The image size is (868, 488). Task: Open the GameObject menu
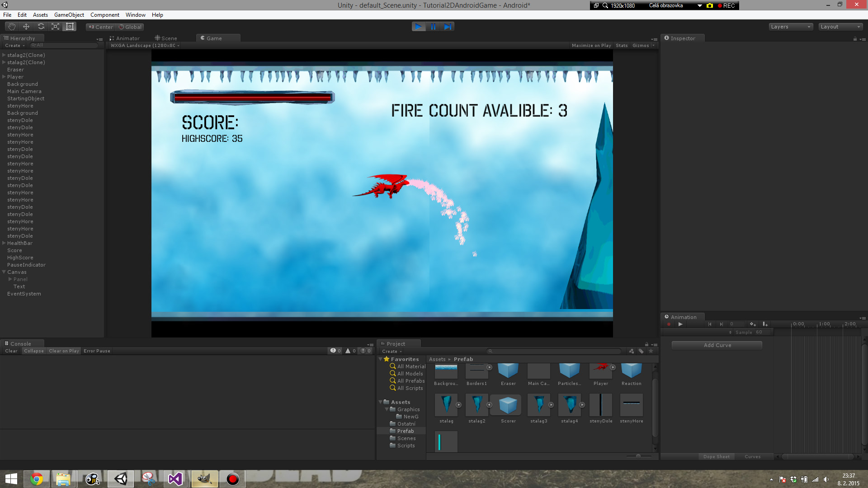tap(69, 14)
